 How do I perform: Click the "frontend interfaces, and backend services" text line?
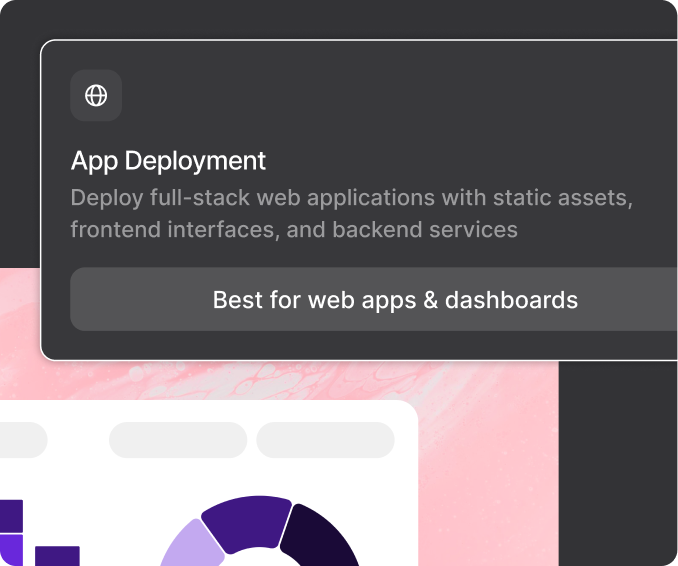coord(294,230)
